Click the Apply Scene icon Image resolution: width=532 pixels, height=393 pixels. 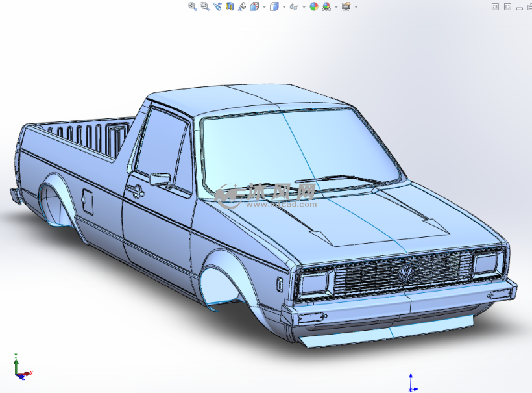point(327,7)
